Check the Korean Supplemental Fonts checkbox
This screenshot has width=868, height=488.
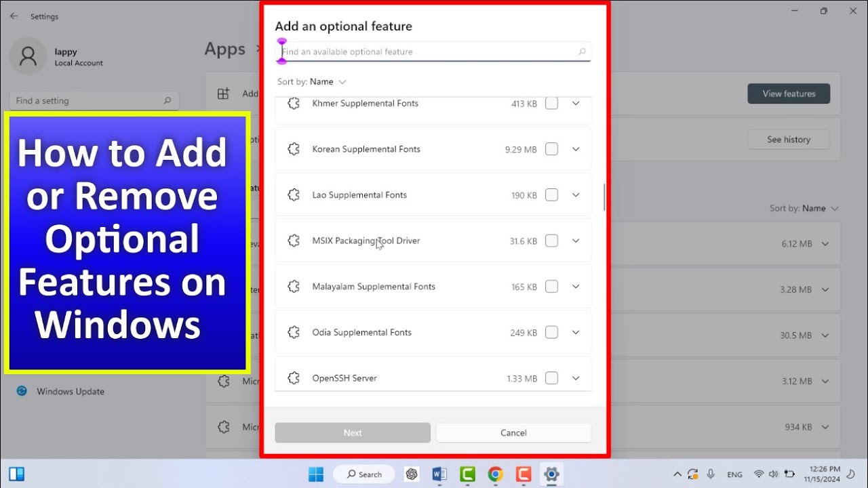[552, 149]
